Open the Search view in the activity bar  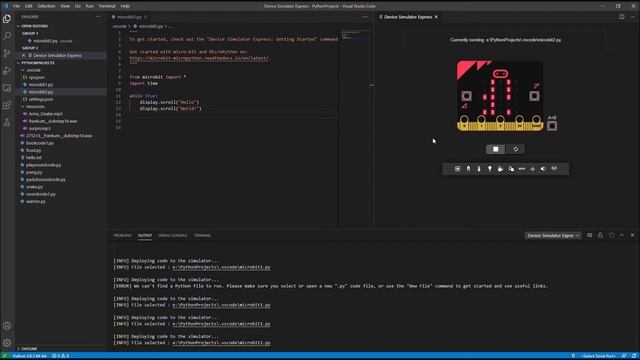(7, 36)
